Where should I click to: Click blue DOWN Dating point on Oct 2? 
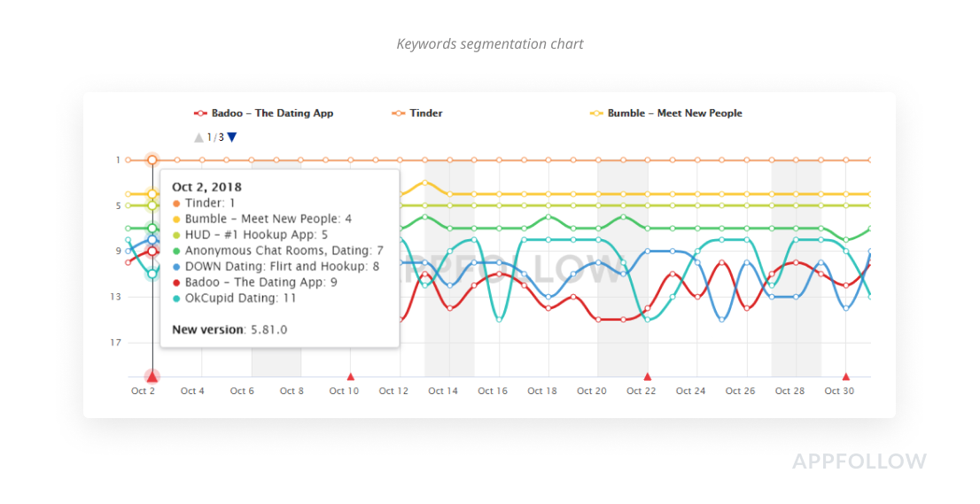pos(152,239)
